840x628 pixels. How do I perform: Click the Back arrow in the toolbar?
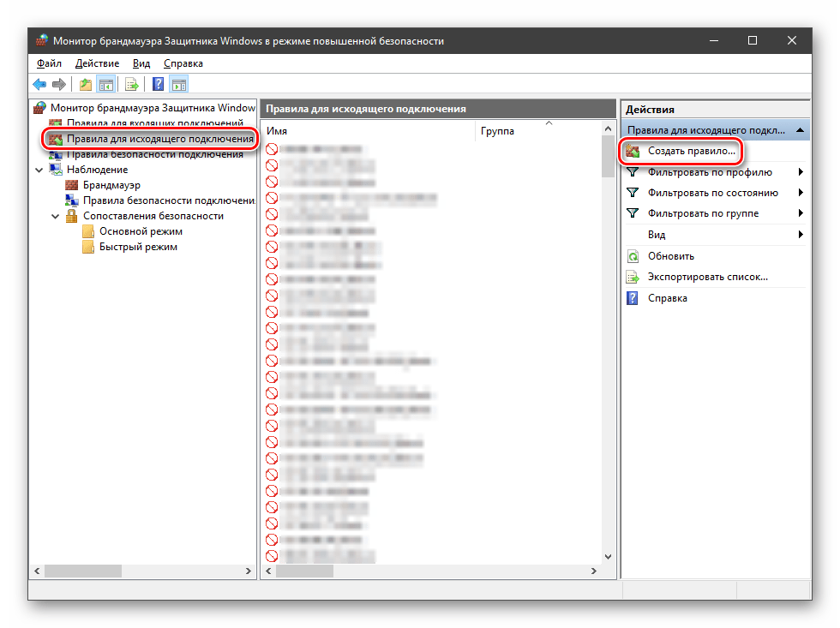(39, 84)
